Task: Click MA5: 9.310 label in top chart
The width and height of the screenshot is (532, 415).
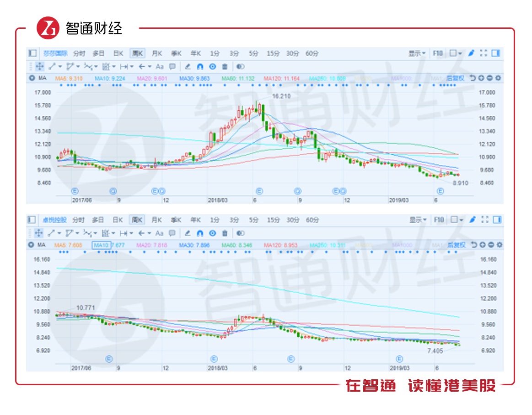Action: (69, 78)
